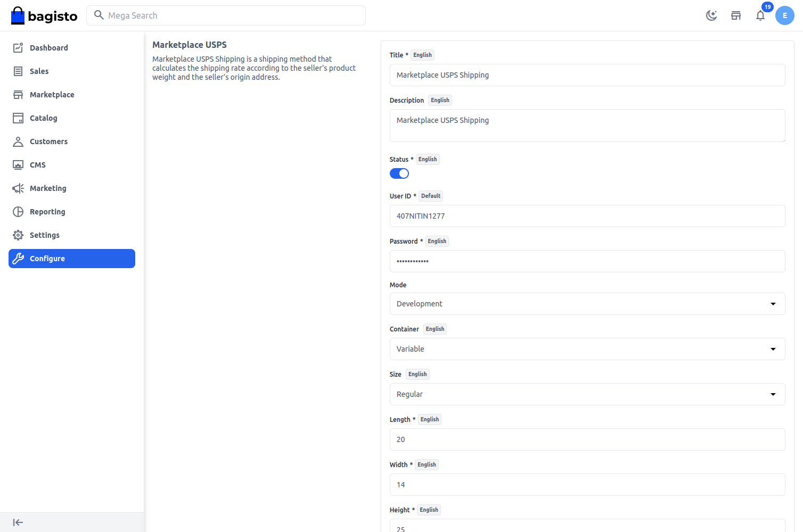The image size is (803, 532).
Task: Focus the Mega Search field
Action: pyautogui.click(x=226, y=15)
